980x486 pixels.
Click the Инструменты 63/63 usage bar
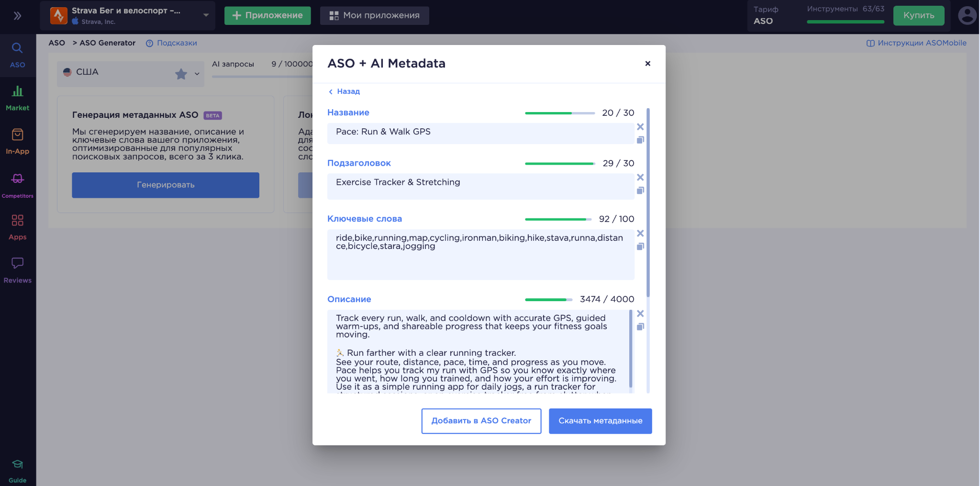(846, 22)
